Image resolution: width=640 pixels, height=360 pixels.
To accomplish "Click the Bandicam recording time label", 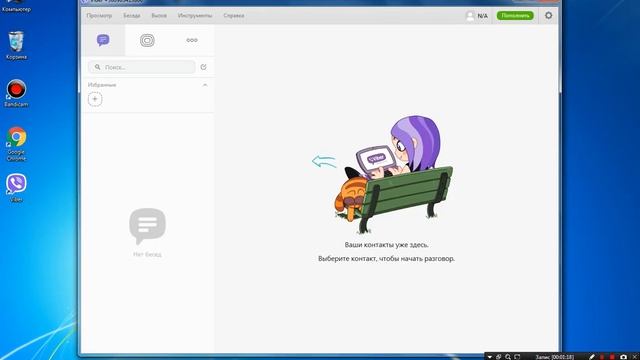I will tap(554, 357).
